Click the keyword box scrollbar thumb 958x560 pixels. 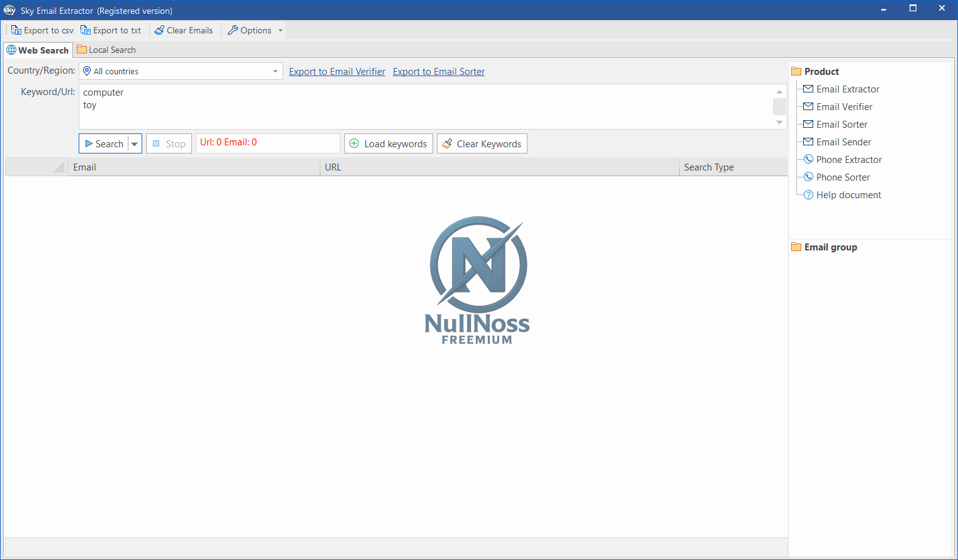[779, 106]
